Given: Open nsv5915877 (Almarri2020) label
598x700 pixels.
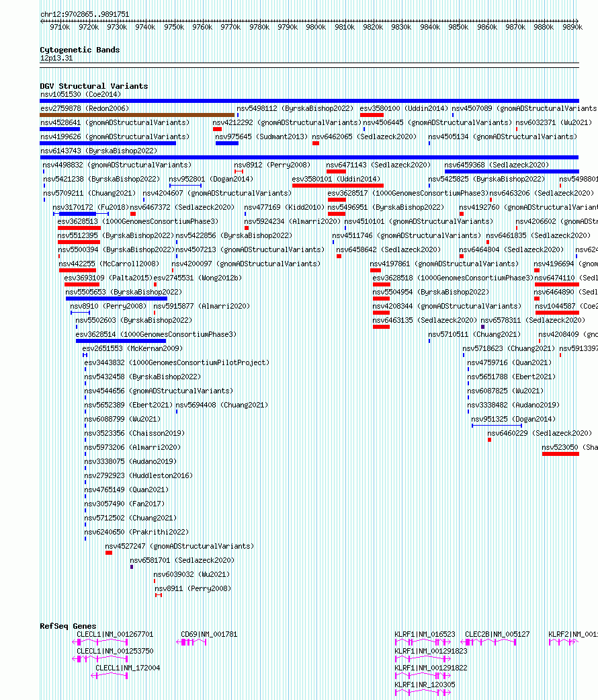Looking at the screenshot, I should point(202,306).
